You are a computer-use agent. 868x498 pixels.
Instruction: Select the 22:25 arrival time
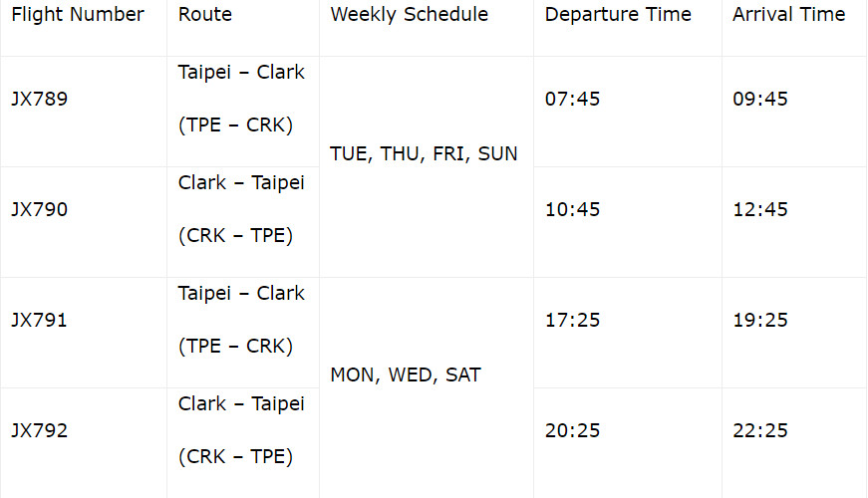coord(760,431)
